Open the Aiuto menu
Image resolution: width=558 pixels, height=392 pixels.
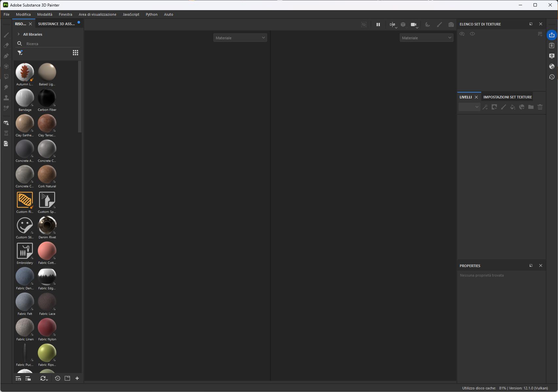pyautogui.click(x=169, y=14)
